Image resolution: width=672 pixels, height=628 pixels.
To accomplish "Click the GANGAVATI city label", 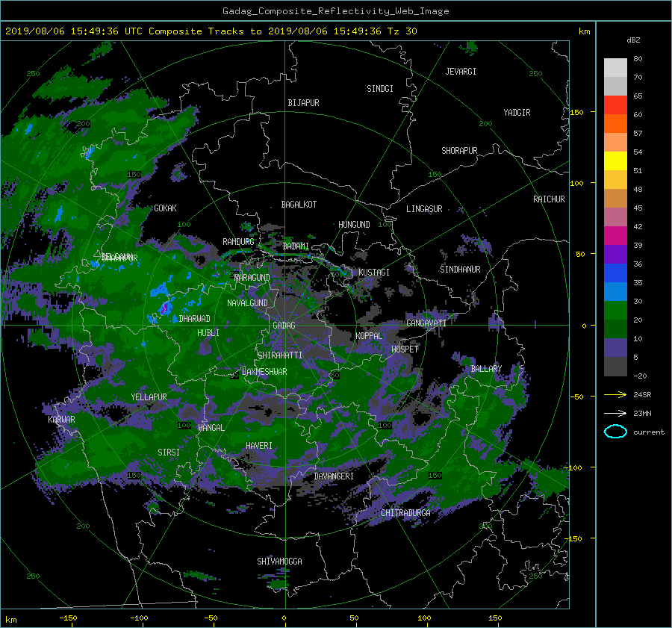I will (426, 323).
